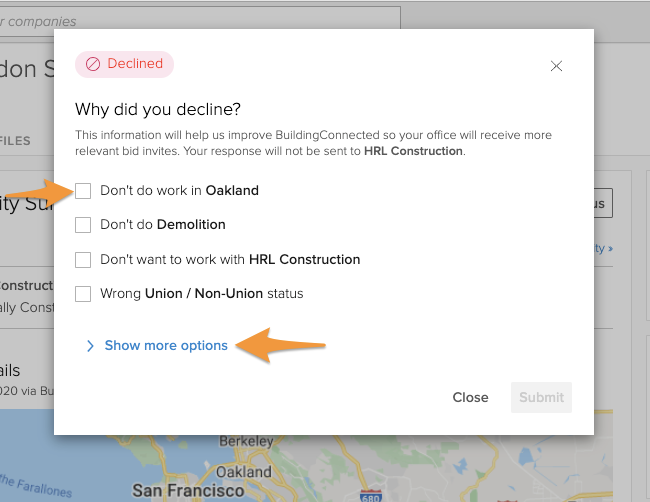
Task: Check "Don't do work in Oakland"
Action: 83,190
